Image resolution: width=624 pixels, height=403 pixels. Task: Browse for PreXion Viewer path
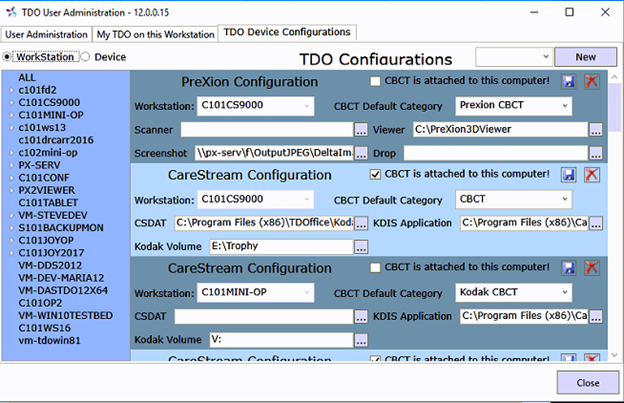coord(595,129)
